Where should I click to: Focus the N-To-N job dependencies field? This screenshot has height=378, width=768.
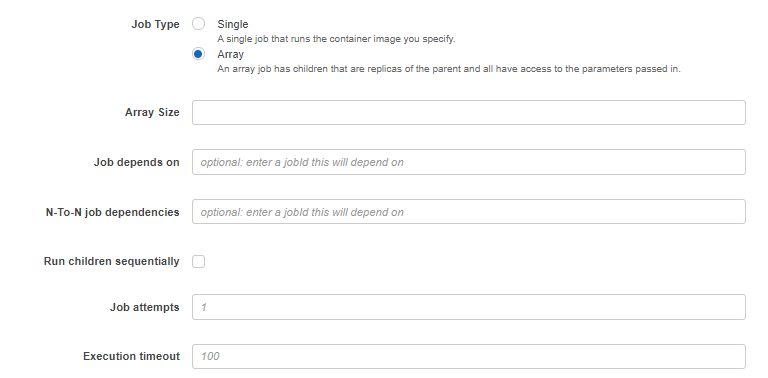469,212
